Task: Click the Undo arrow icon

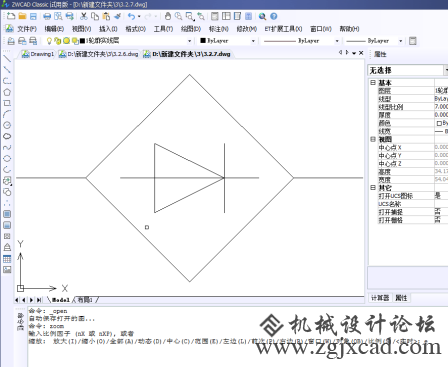Action: pyautogui.click(x=132, y=16)
